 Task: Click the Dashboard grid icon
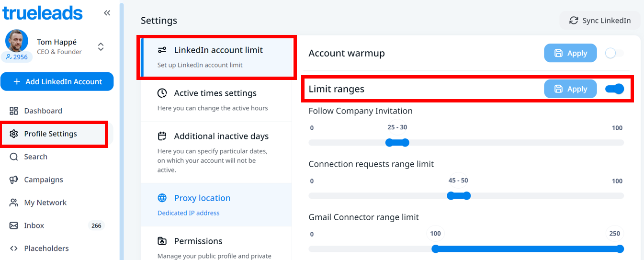click(x=14, y=111)
